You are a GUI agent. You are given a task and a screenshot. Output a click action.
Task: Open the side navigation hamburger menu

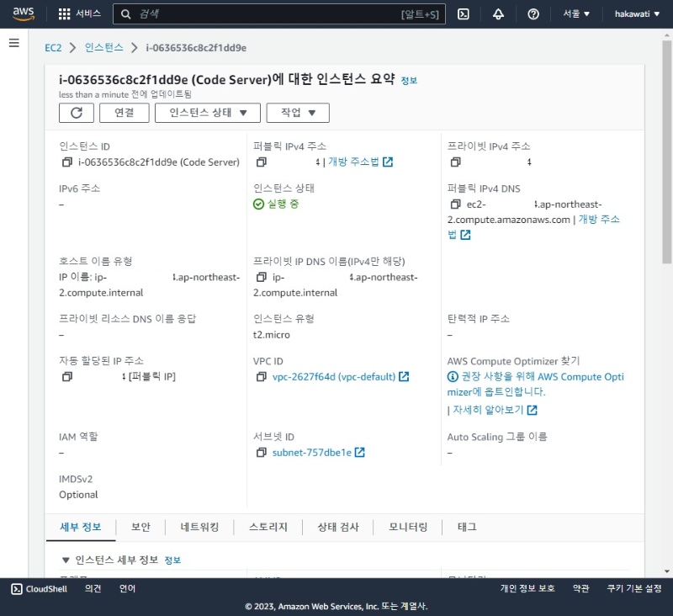(13, 43)
